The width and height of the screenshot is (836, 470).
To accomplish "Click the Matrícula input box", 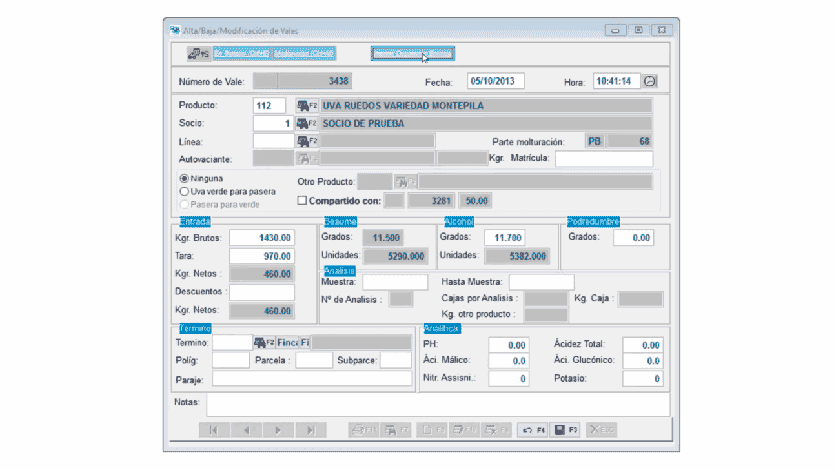I will point(603,158).
